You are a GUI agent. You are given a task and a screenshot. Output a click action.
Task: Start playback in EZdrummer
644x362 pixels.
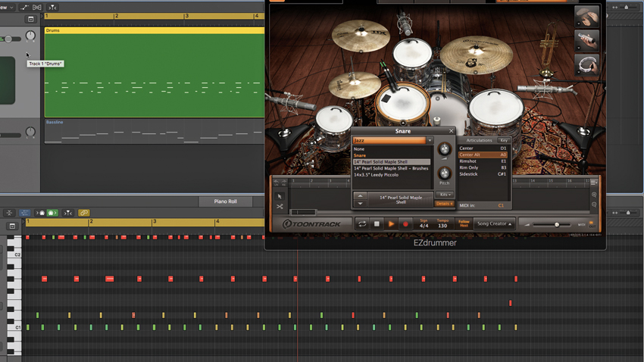(391, 223)
